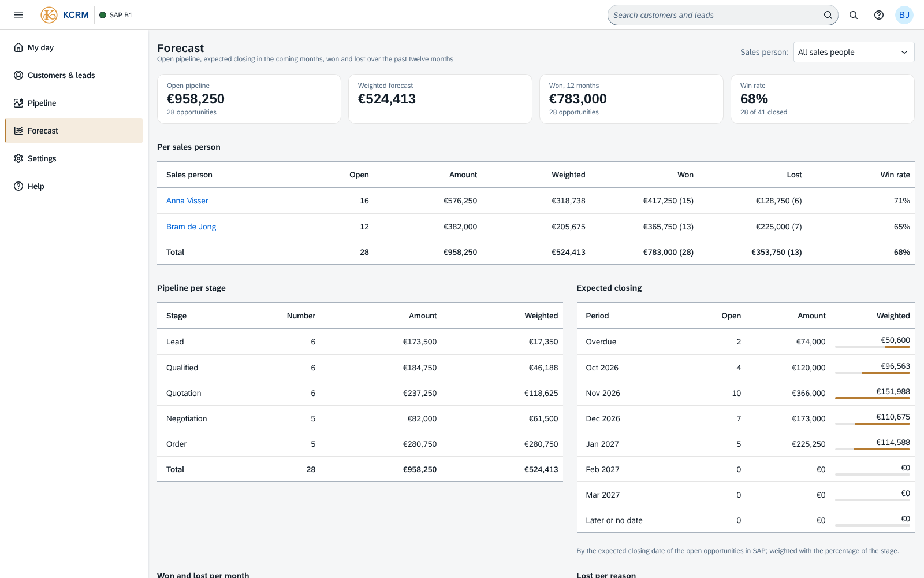Image resolution: width=924 pixels, height=578 pixels.
Task: Click the KCRM logo icon
Action: (x=49, y=15)
